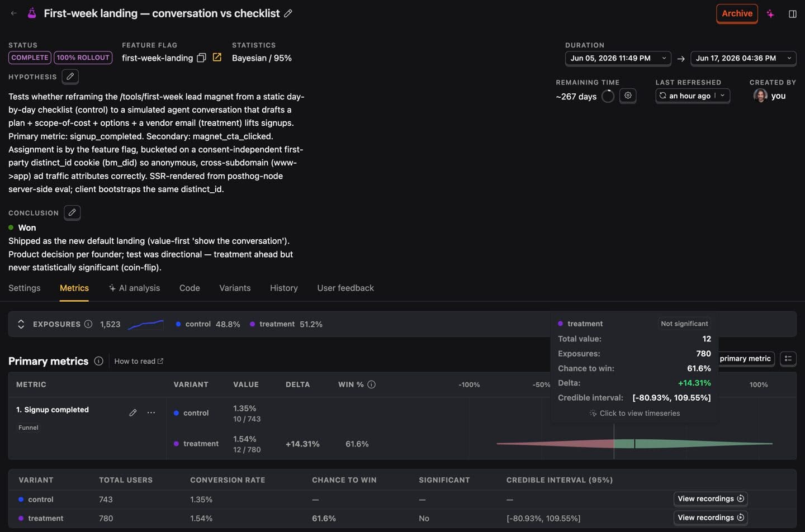Open the 'How to read' link

[x=139, y=361]
